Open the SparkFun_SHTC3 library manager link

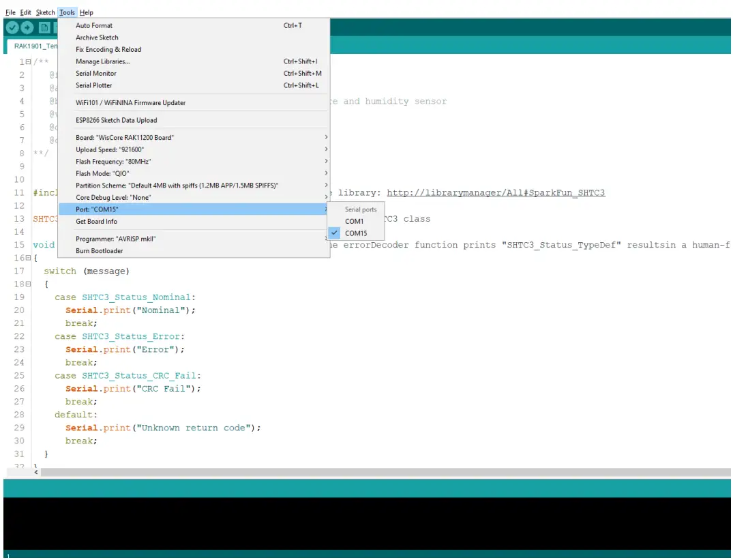pos(496,193)
